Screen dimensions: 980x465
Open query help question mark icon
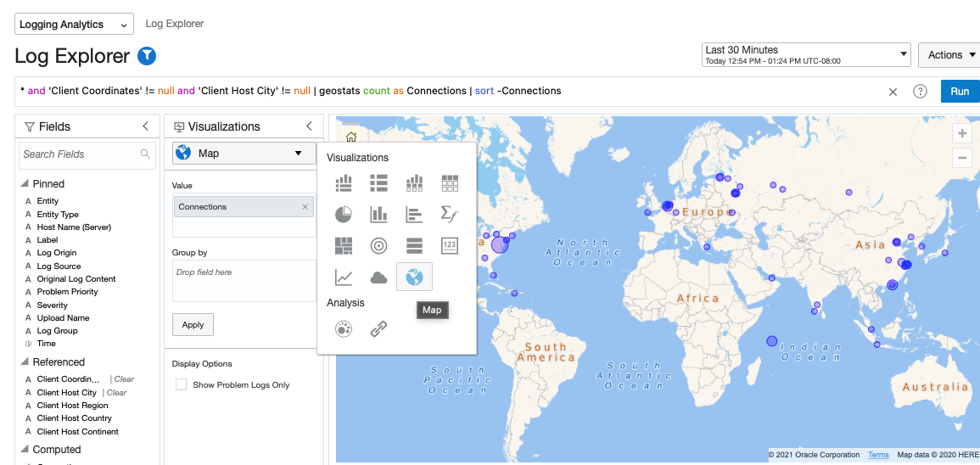point(920,92)
